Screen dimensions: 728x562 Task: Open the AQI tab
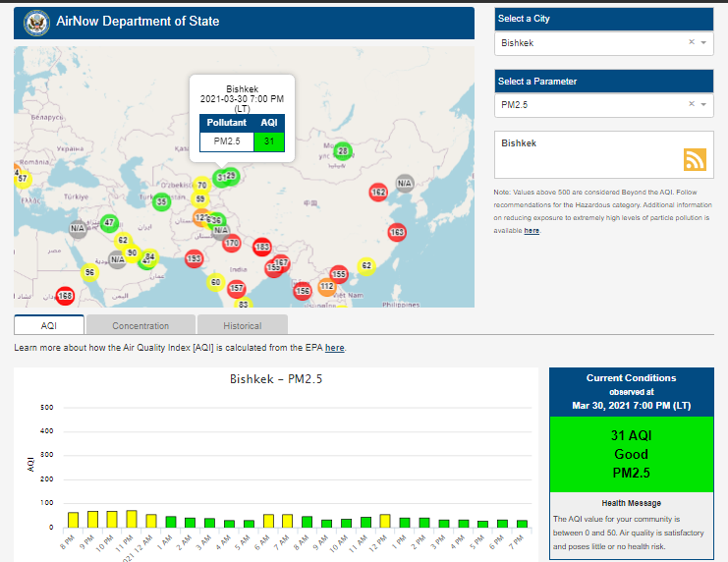[x=49, y=325]
